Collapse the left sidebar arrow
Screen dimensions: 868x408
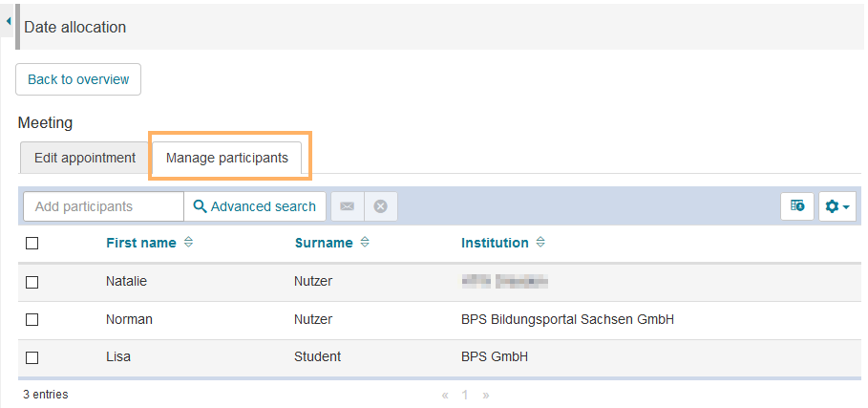[9, 20]
